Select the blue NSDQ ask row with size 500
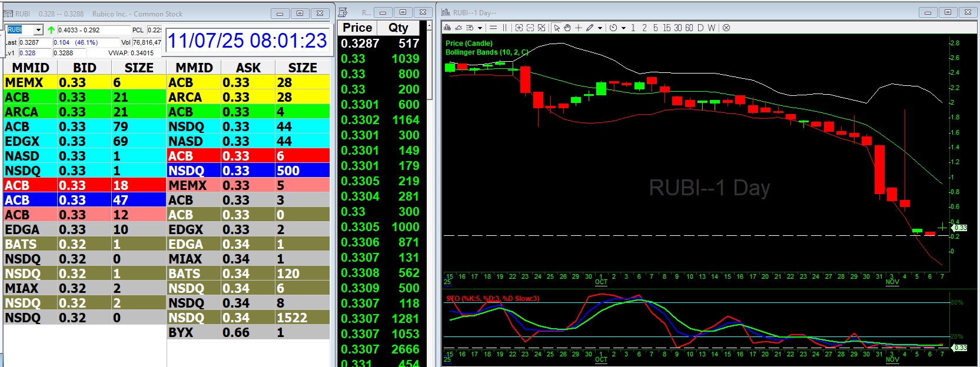This screenshot has width=980, height=367. click(248, 171)
